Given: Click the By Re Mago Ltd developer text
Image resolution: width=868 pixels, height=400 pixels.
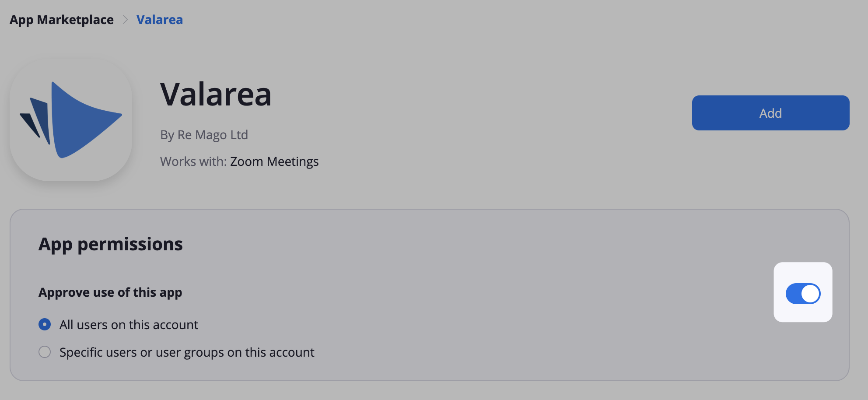Looking at the screenshot, I should 204,135.
